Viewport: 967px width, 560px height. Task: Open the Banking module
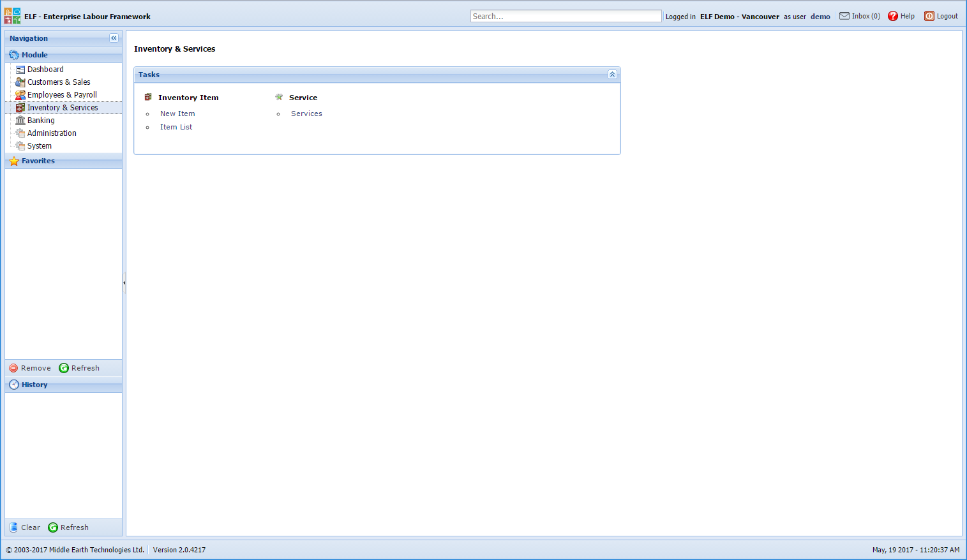(40, 120)
